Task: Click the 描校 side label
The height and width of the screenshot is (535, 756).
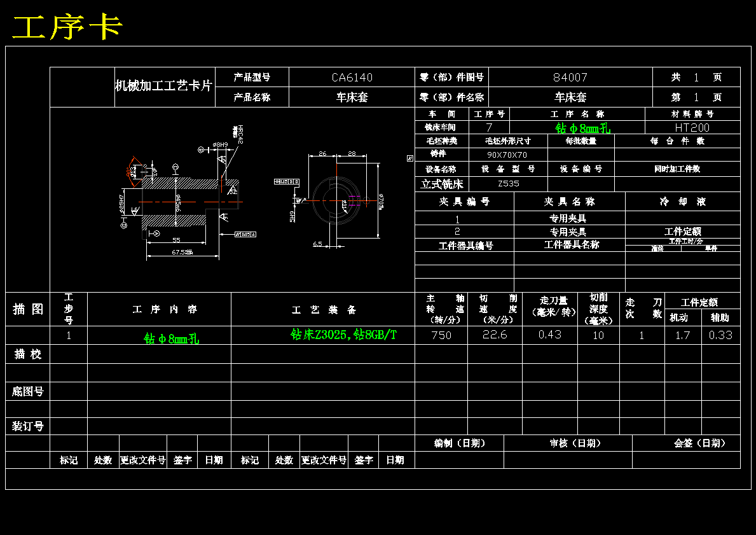Action: pyautogui.click(x=28, y=354)
